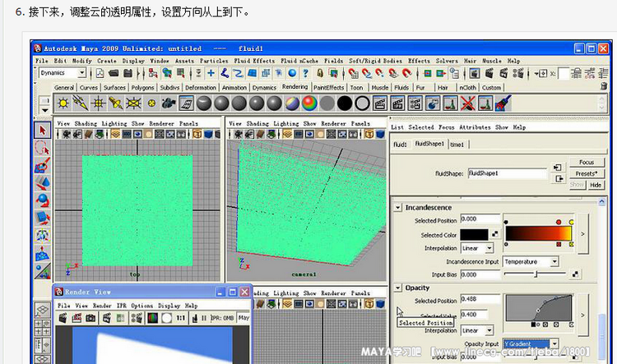The image size is (617, 364).
Task: Open Attributes menu in Attribute Editor
Action: pos(475,127)
